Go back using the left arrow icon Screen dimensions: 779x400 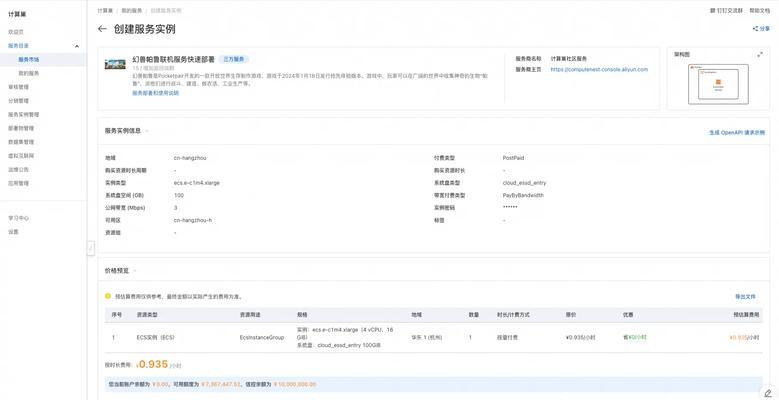(x=102, y=29)
